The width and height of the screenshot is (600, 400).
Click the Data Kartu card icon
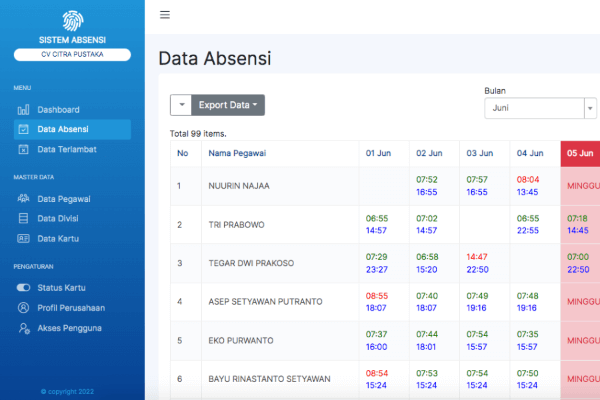coord(24,238)
